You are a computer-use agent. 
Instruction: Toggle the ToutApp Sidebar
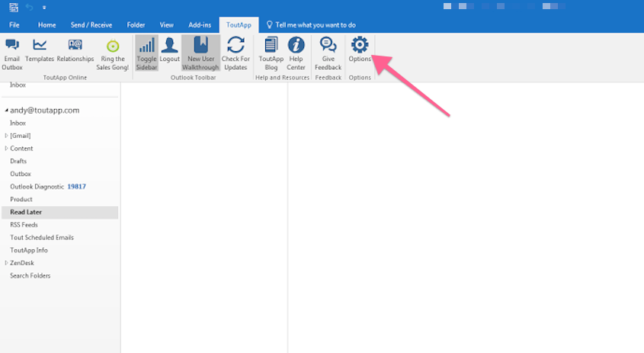(x=146, y=53)
